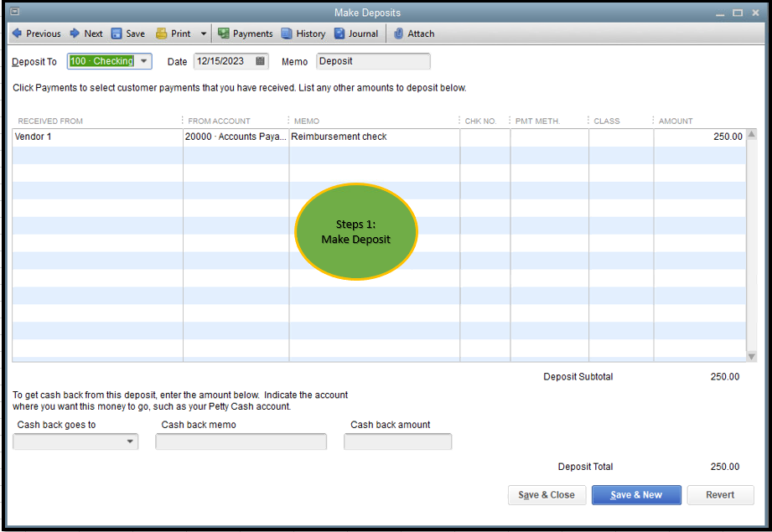The width and height of the screenshot is (772, 532).
Task: Click the PMT METH. column header
Action: pyautogui.click(x=537, y=121)
